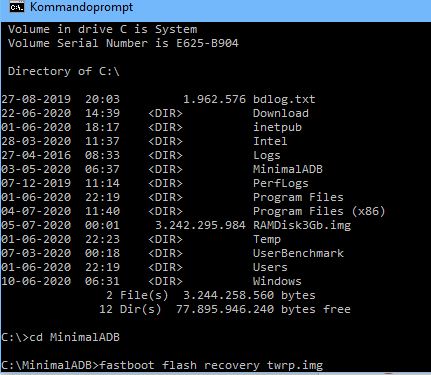The image size is (431, 375).
Task: Click the RAMDisk3Gb.img file name
Action: [x=302, y=225]
